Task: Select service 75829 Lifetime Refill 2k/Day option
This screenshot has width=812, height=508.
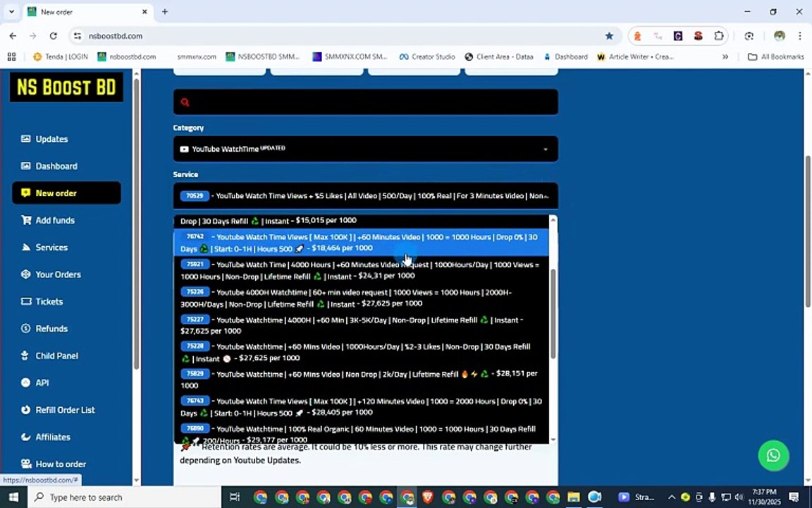Action: [x=361, y=380]
